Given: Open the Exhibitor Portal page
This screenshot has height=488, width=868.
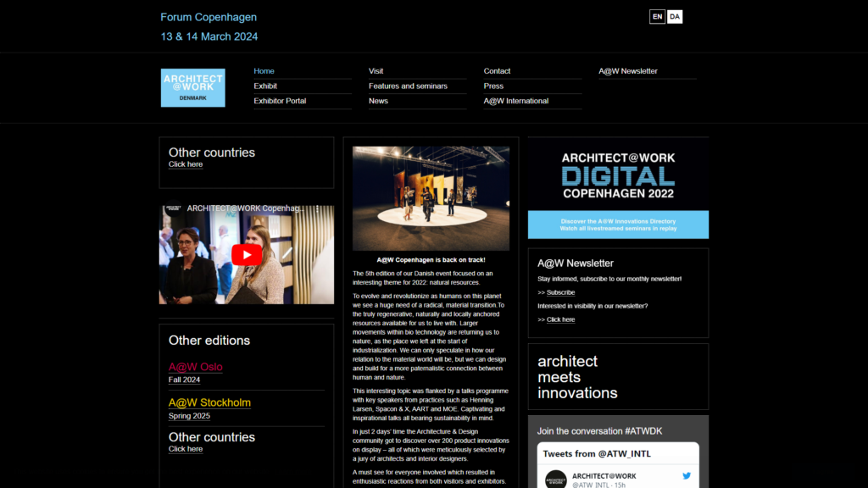Looking at the screenshot, I should pyautogui.click(x=280, y=101).
